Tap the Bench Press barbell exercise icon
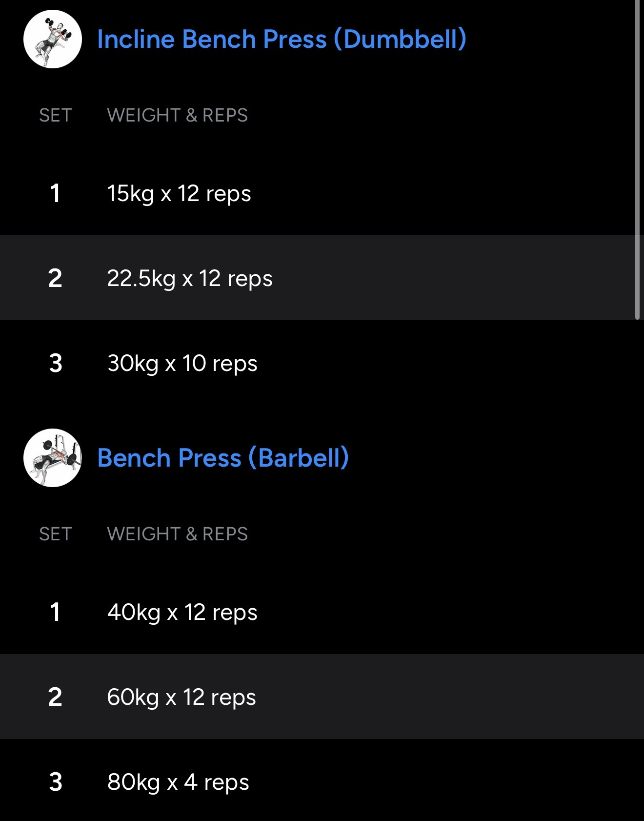Screen dimensions: 644x821 point(53,458)
